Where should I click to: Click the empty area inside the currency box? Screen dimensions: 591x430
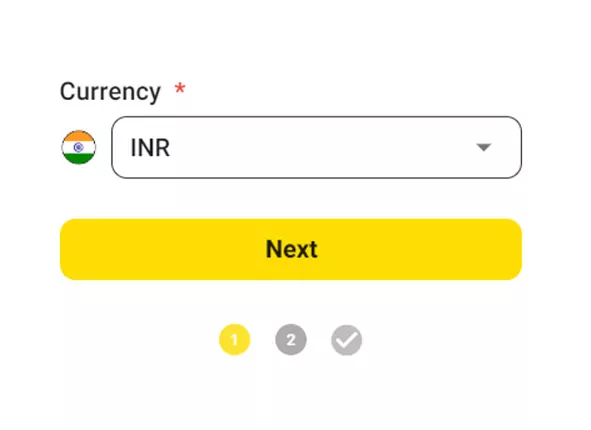(320, 147)
